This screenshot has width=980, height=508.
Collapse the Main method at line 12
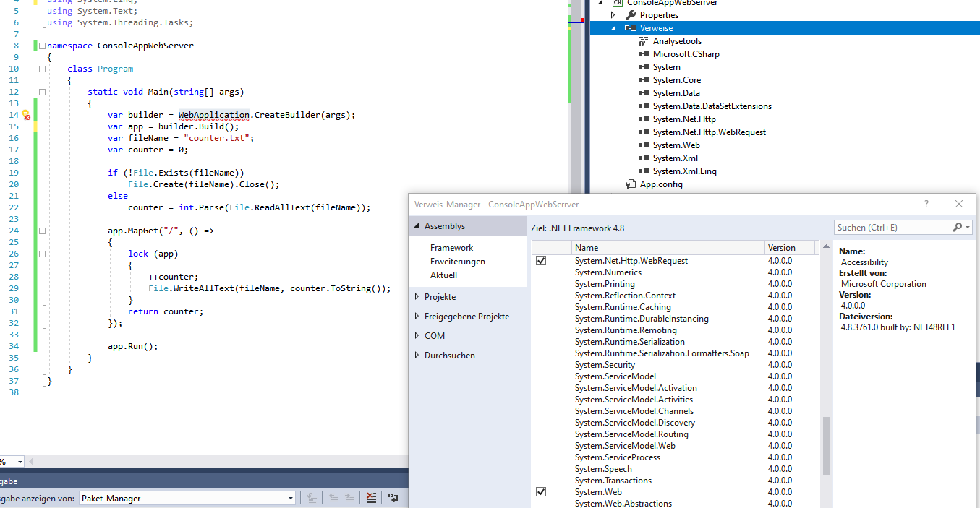pyautogui.click(x=42, y=92)
